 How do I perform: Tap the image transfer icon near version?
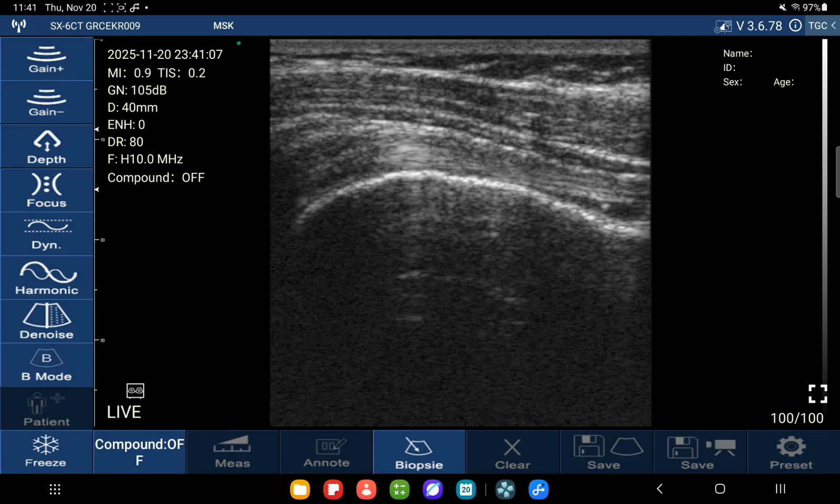(723, 26)
